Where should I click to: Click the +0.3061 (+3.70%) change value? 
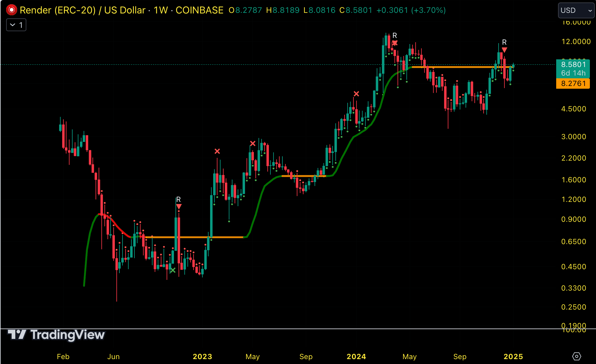(411, 10)
